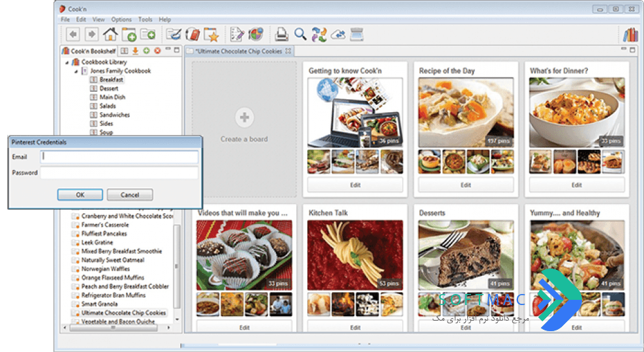This screenshot has height=352, width=644.
Task: Click the bookshelf books icon at toolbar right
Action: pyautogui.click(x=630, y=35)
